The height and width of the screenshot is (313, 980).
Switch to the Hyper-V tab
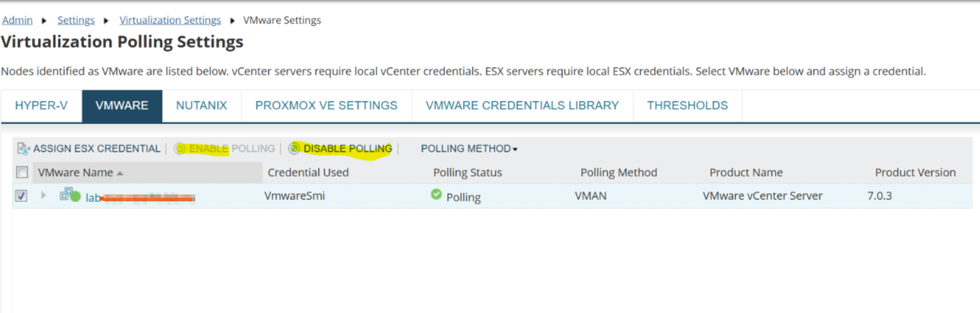pos(41,105)
